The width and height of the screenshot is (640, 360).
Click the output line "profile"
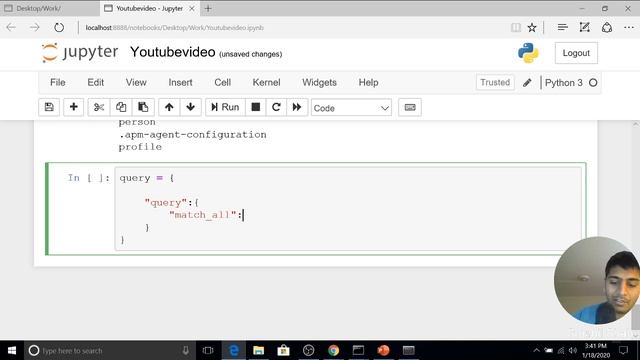pyautogui.click(x=140, y=147)
